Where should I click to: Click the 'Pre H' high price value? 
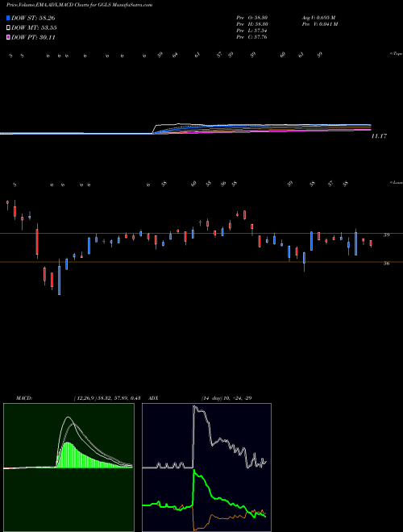pyautogui.click(x=252, y=24)
